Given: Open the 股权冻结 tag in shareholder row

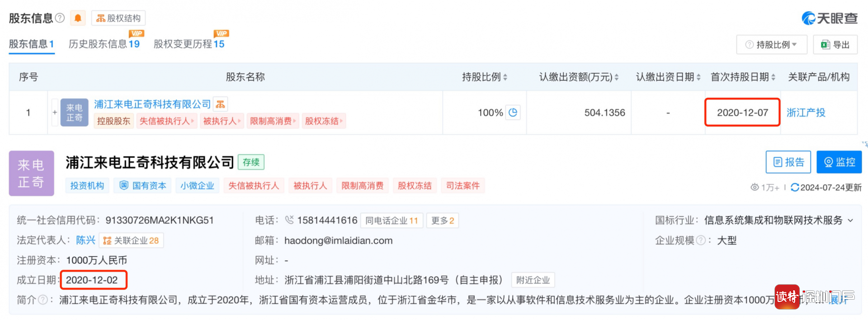Looking at the screenshot, I should [324, 121].
